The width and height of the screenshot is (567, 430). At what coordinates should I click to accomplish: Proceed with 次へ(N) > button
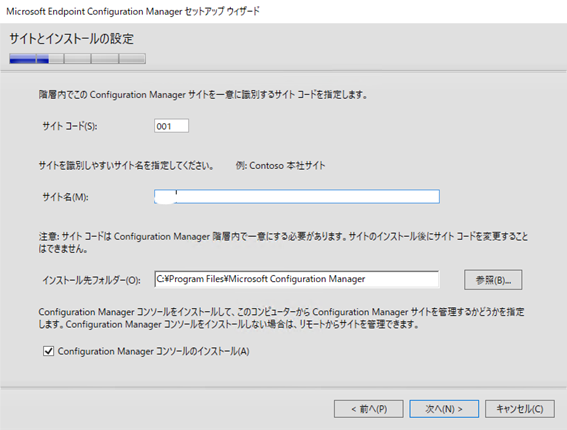(x=444, y=409)
